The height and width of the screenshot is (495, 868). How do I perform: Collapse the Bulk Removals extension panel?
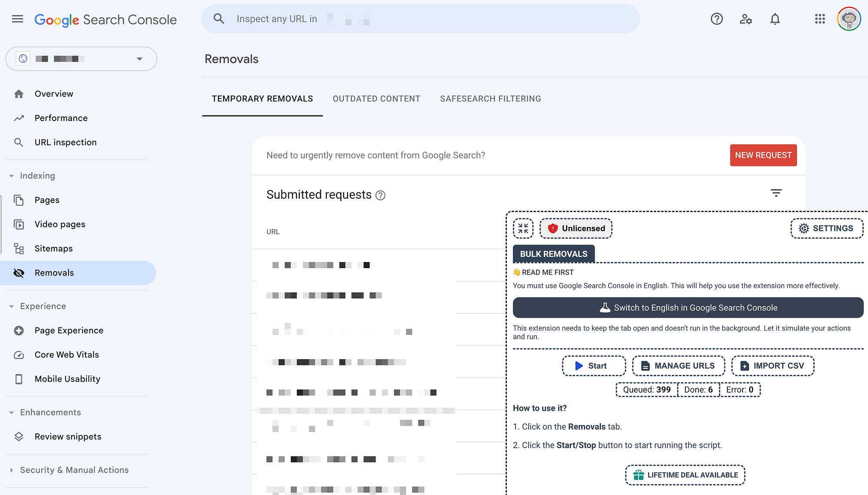coord(523,228)
